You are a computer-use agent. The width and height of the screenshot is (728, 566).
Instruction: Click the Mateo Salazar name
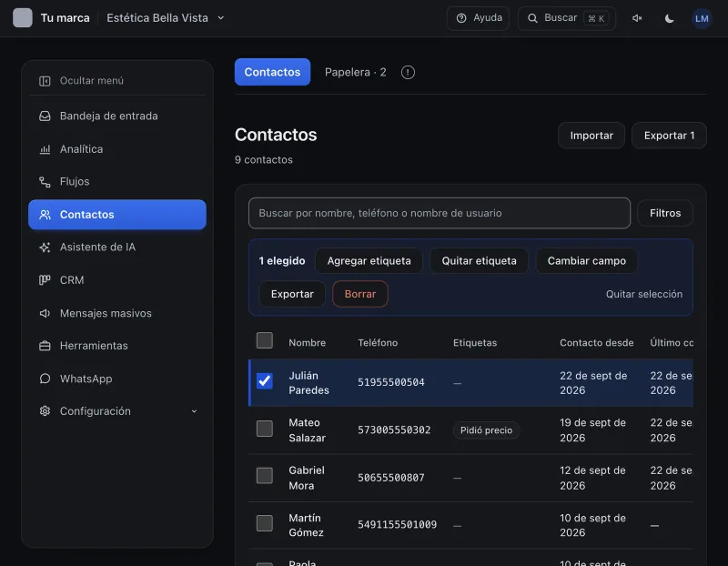pyautogui.click(x=307, y=430)
